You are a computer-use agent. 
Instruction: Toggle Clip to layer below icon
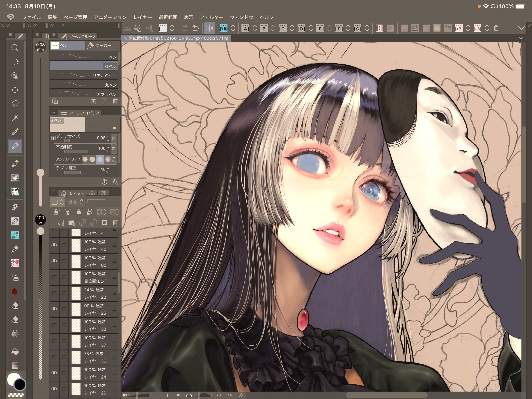tap(57, 212)
